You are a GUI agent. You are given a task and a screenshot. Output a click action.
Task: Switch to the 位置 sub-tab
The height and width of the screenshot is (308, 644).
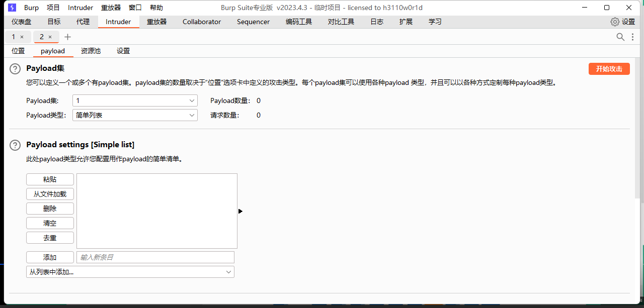tap(18, 51)
